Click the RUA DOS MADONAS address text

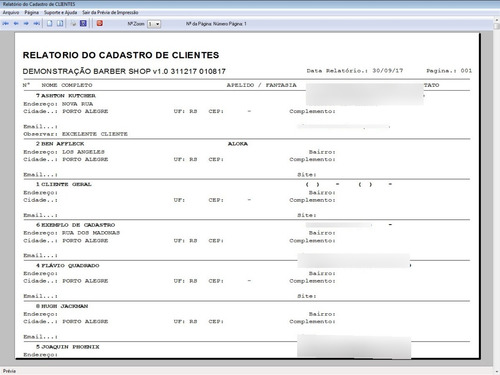pyautogui.click(x=91, y=233)
